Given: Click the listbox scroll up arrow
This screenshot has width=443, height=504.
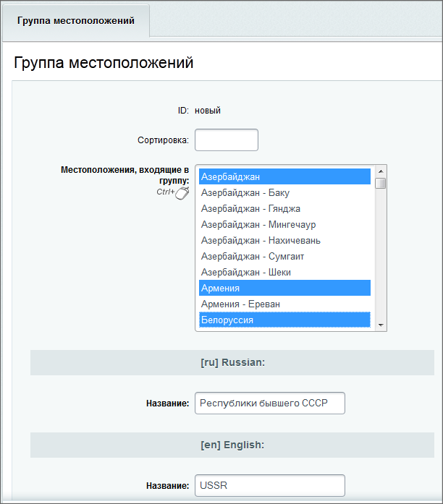Looking at the screenshot, I should (381, 171).
